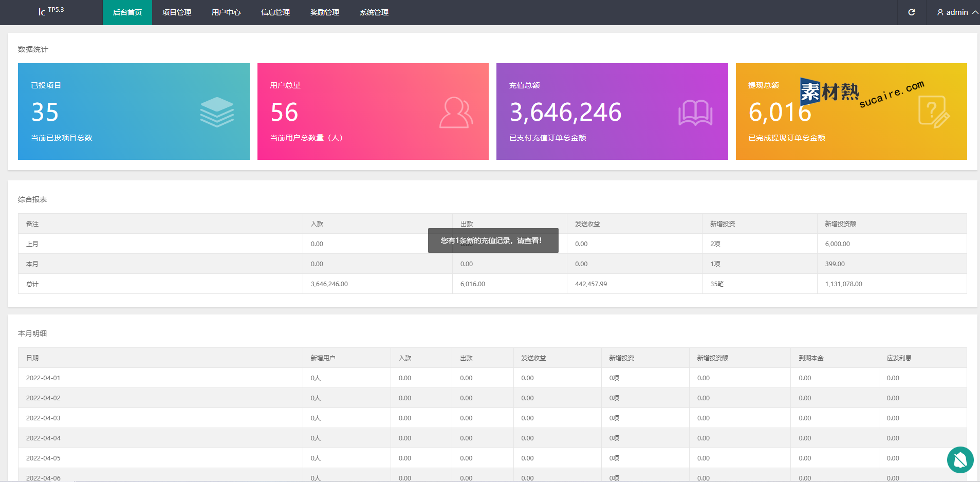Image resolution: width=980 pixels, height=482 pixels.
Task: Click the book icon on 充值总额 card
Action: point(695,113)
